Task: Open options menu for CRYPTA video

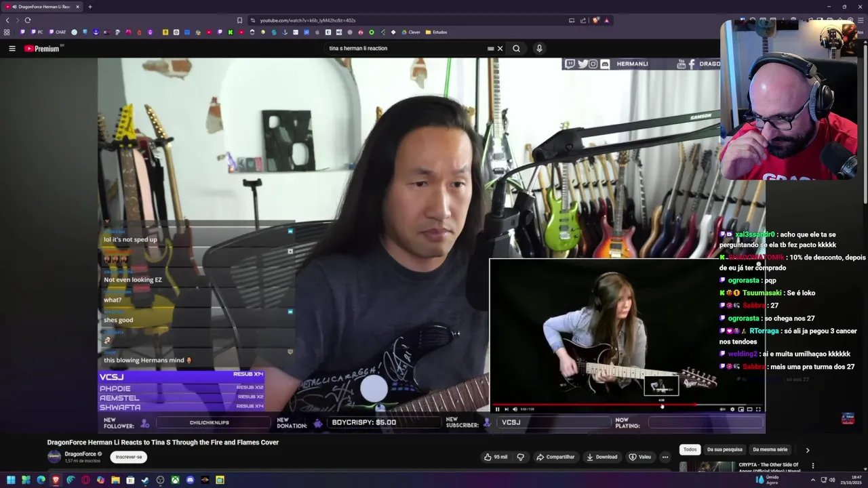Action: click(x=812, y=466)
